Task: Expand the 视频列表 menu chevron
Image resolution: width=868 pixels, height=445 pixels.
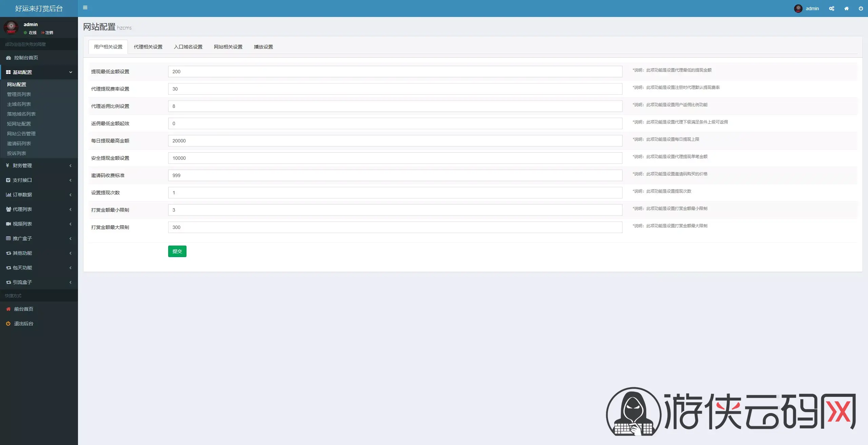Action: pos(71,224)
